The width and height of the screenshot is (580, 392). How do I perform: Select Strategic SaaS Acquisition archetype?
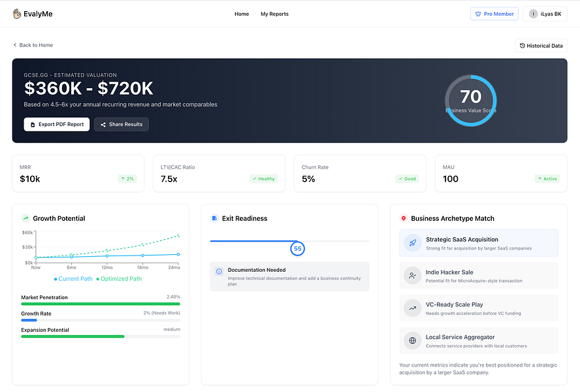[x=479, y=243]
